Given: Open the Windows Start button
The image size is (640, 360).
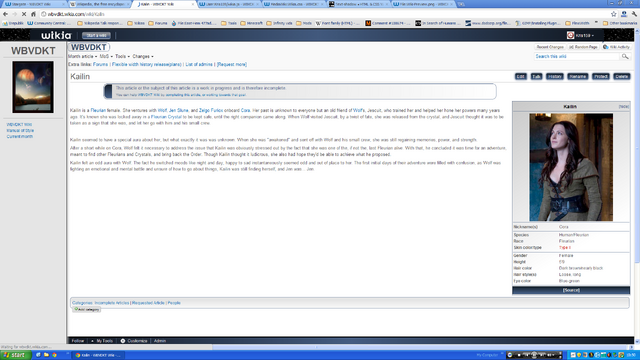Looking at the screenshot, I should pos(16,355).
